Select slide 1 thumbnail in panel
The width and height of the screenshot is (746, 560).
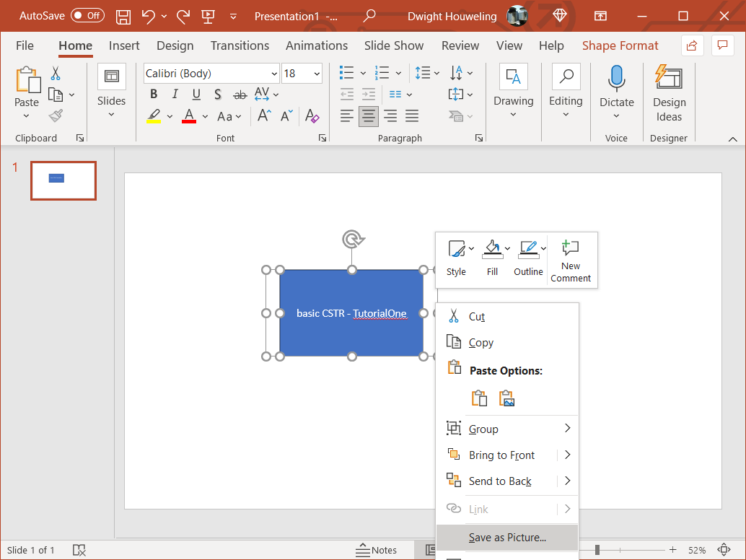point(63,180)
